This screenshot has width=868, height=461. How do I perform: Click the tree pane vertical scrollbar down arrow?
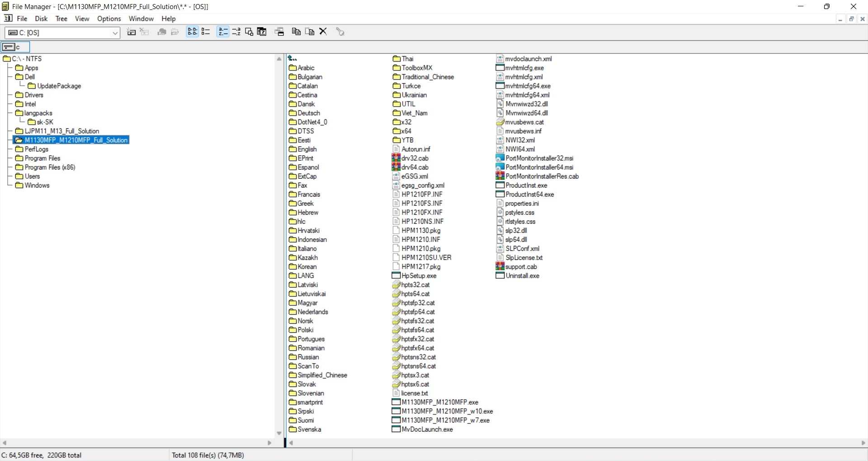point(279,433)
